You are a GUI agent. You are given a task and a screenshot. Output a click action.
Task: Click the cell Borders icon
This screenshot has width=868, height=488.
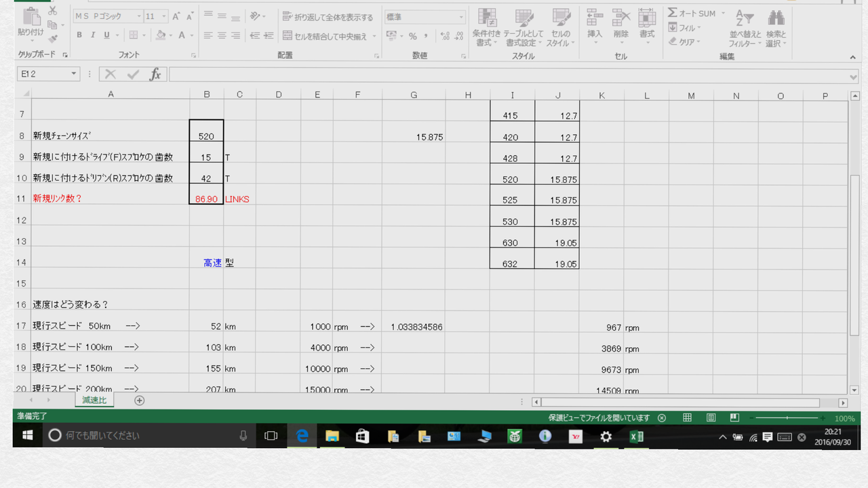tap(134, 35)
